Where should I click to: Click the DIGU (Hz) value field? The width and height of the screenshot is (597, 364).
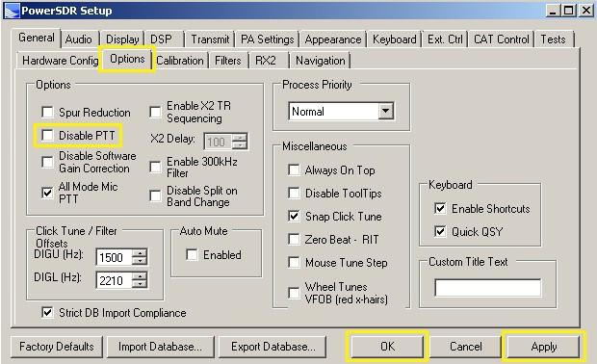(115, 257)
